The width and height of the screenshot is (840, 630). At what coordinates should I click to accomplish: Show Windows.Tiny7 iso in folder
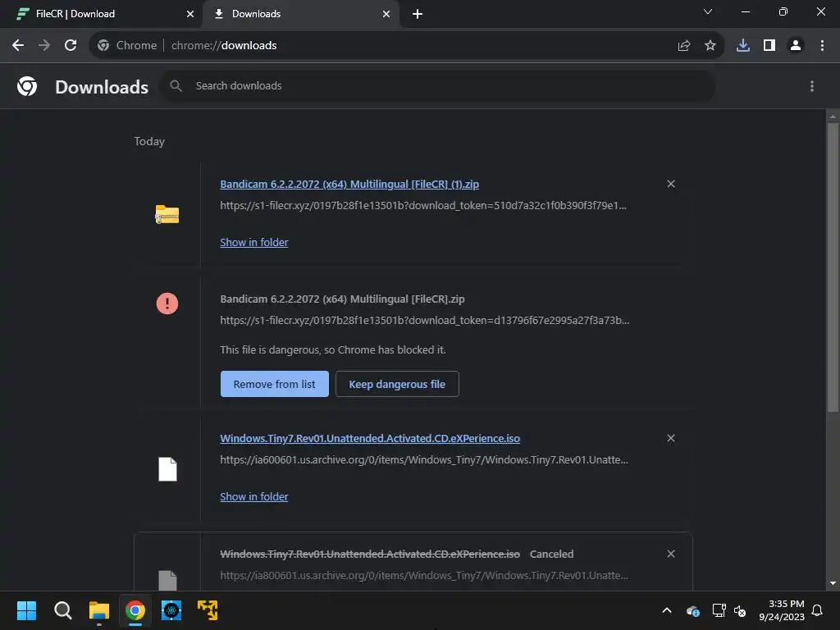click(x=254, y=496)
